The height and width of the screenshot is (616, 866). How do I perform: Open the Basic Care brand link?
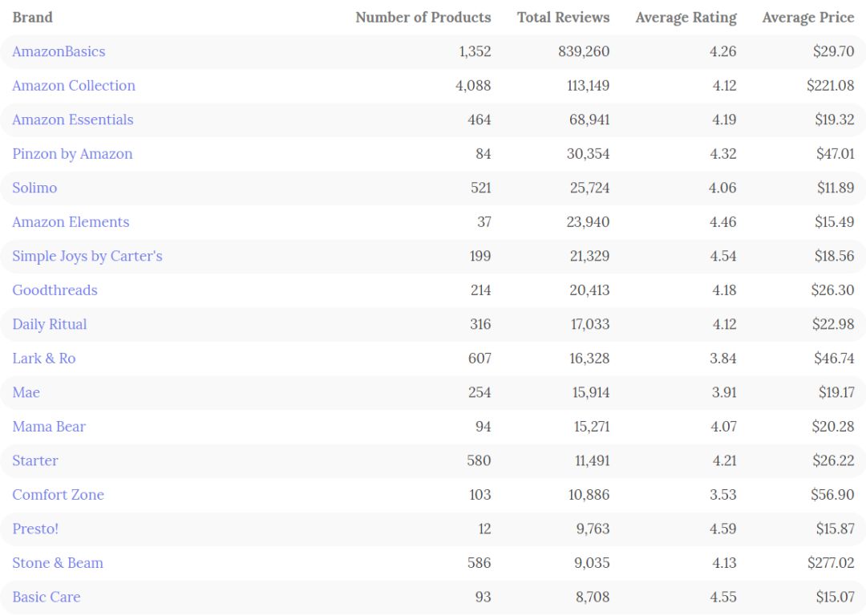(x=47, y=598)
